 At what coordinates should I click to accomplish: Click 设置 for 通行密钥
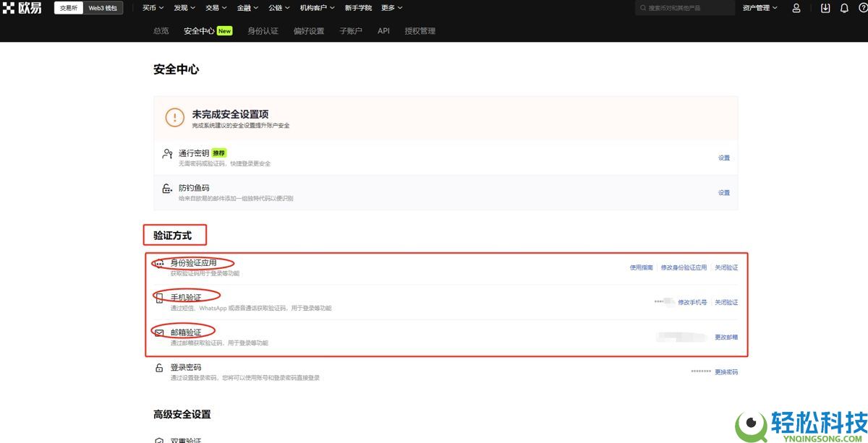pos(724,158)
